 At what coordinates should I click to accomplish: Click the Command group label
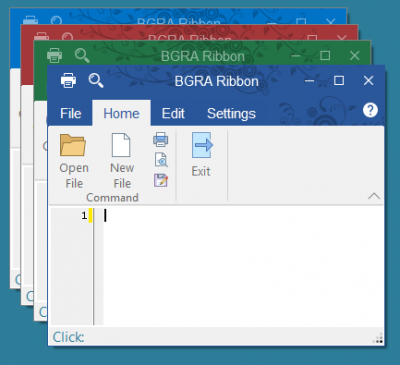(112, 197)
